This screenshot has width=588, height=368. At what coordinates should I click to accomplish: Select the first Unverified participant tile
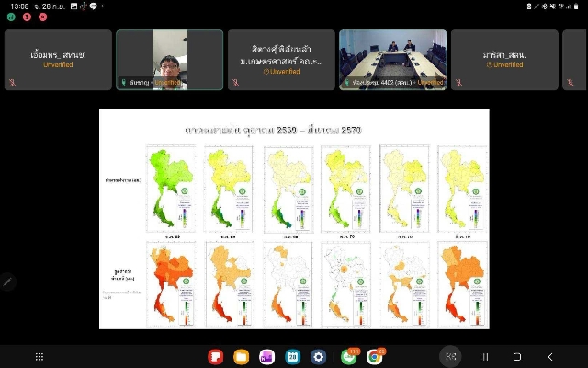[x=58, y=60]
